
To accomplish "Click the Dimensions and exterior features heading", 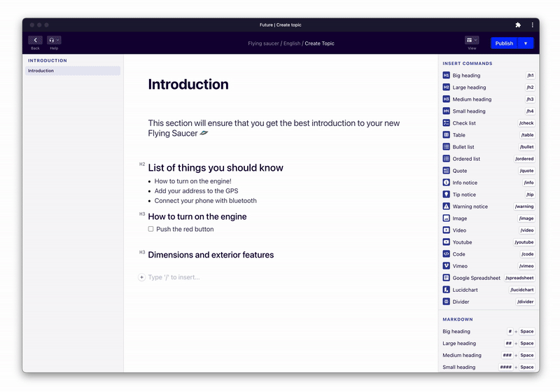I will (211, 255).
